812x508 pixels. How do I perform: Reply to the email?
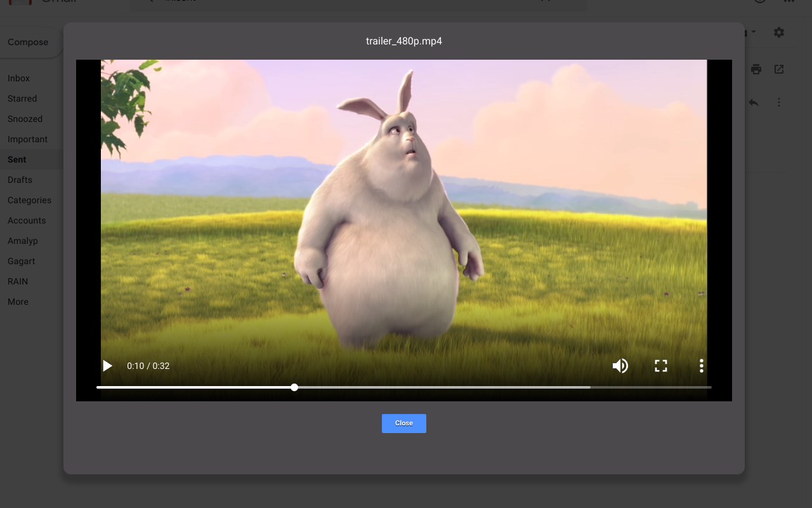click(x=754, y=102)
